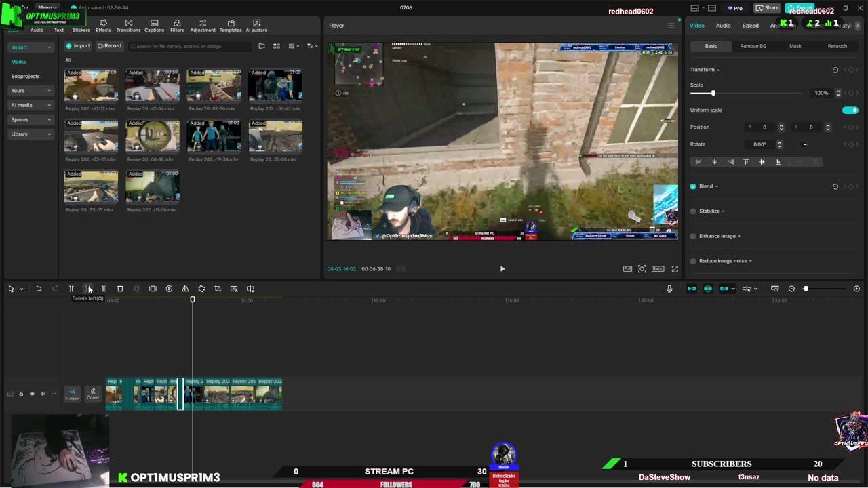Select the Basic tab
The image size is (868, 488).
pyautogui.click(x=711, y=46)
